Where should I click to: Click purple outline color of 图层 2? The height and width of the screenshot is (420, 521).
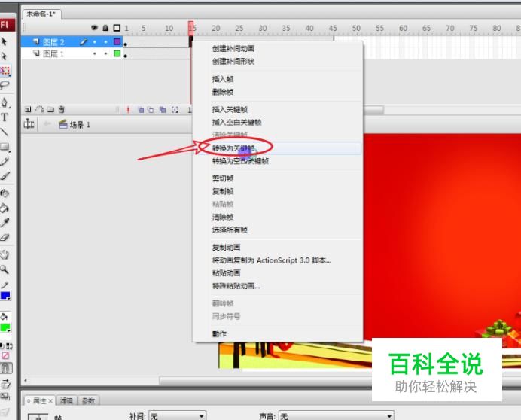point(117,41)
